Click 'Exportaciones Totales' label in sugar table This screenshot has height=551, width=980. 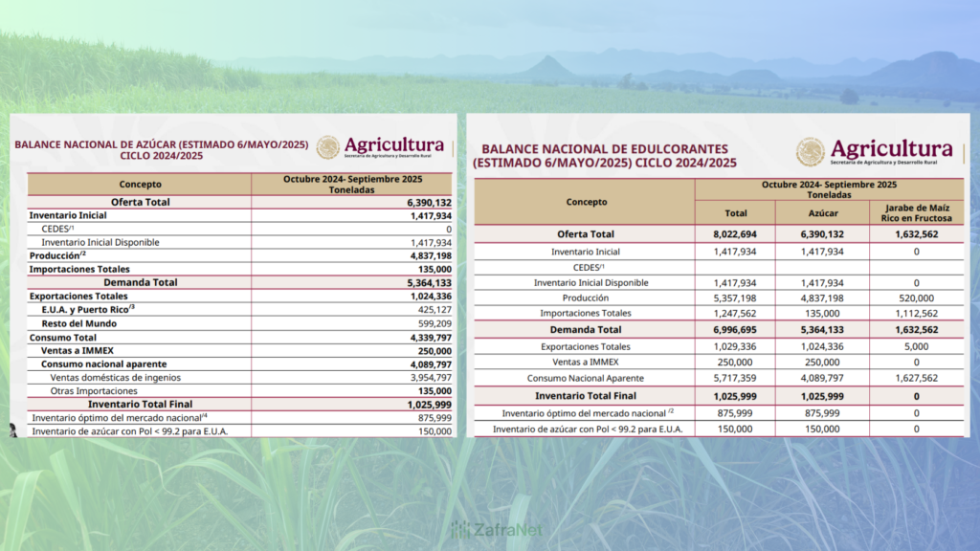pyautogui.click(x=78, y=297)
